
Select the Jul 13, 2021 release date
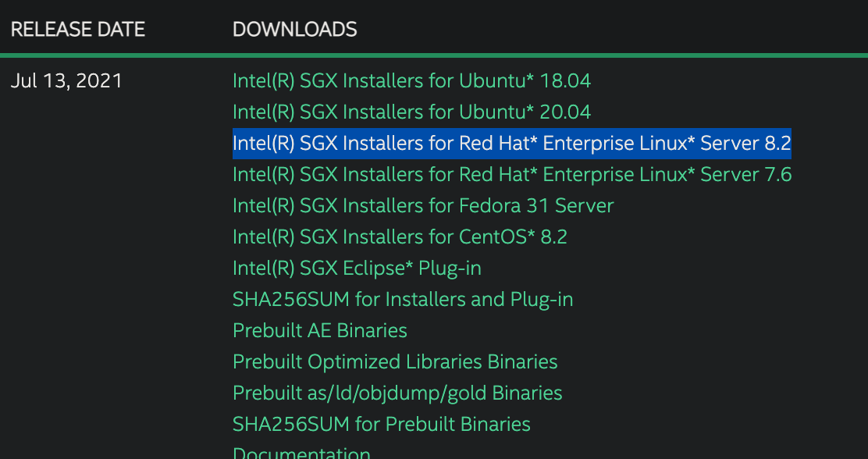click(67, 80)
